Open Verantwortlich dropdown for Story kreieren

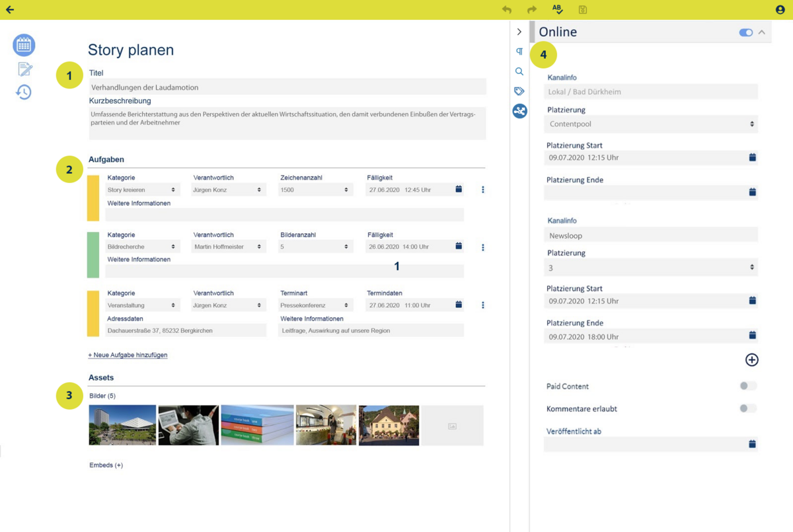228,190
